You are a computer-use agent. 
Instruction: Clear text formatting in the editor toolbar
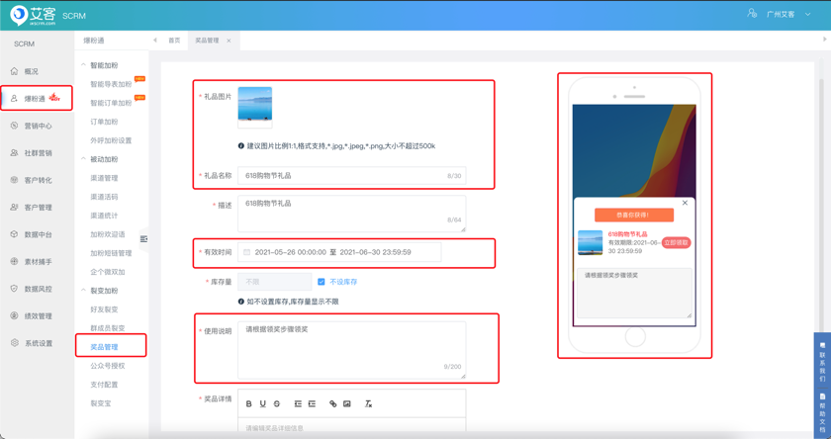(x=369, y=403)
